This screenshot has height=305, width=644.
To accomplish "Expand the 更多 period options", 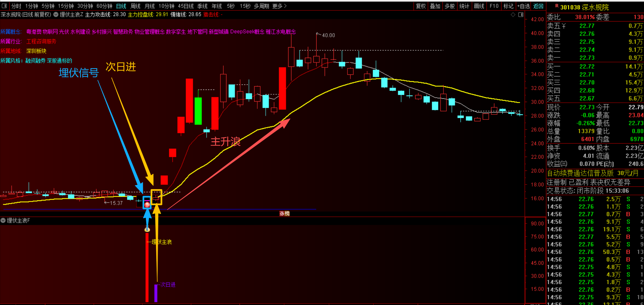I will click(279, 6).
